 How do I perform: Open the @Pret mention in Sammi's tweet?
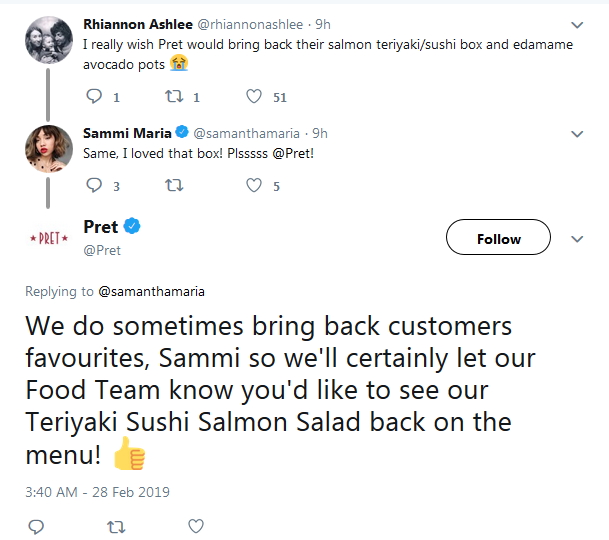[292, 156]
